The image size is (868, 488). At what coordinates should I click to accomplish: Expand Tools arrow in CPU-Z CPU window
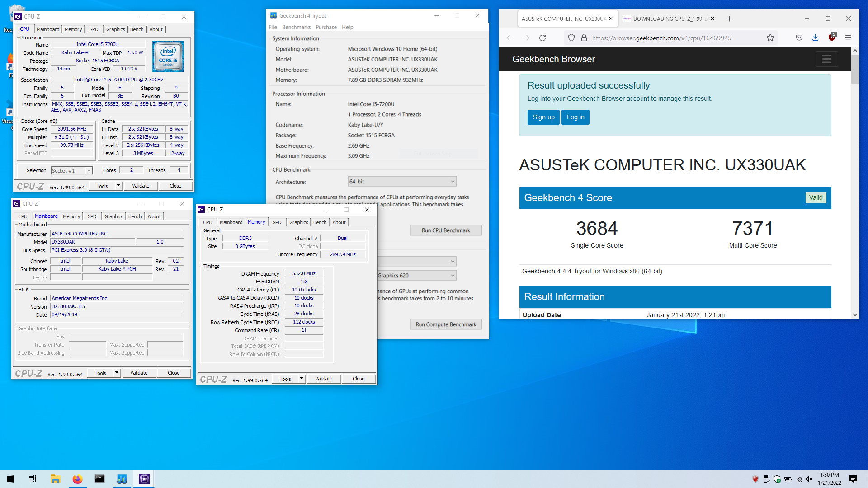(118, 186)
